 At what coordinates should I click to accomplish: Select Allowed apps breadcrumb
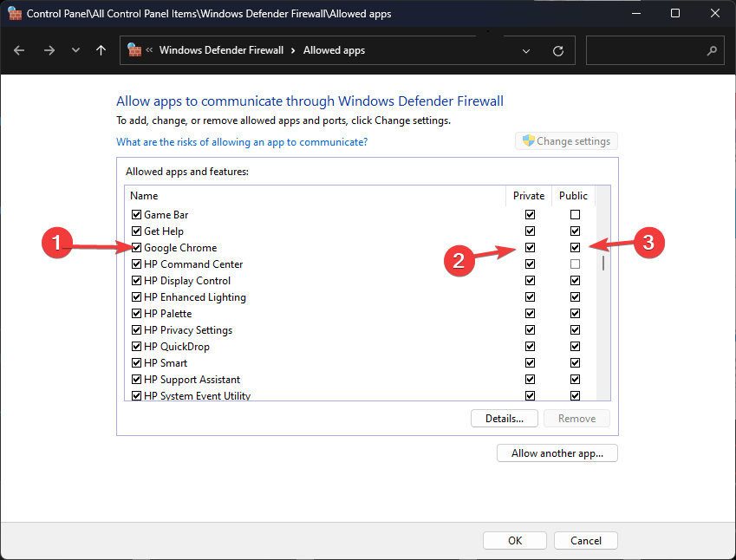(334, 50)
